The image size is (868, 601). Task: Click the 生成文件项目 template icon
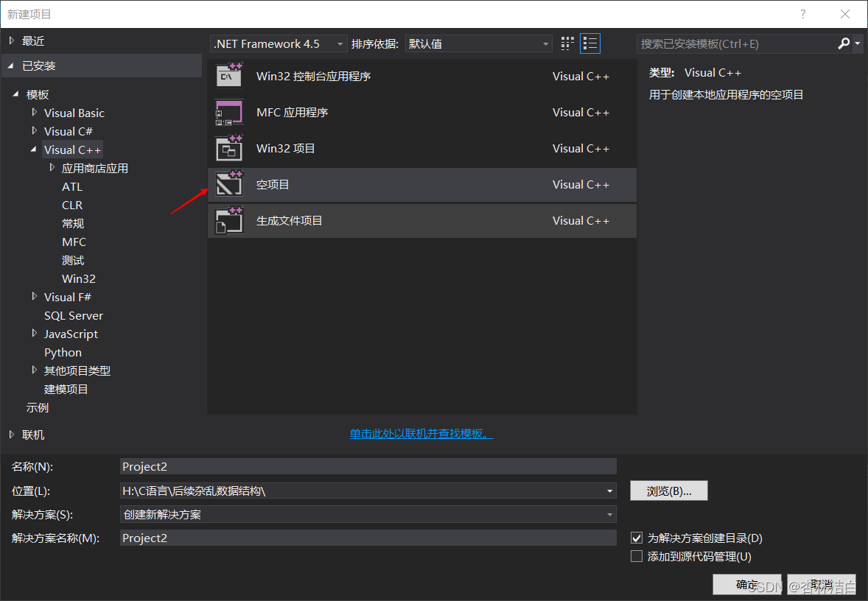[229, 221]
